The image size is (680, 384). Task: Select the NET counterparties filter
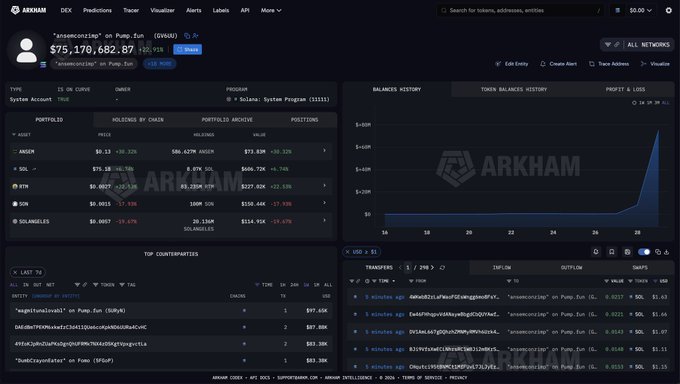coord(50,285)
